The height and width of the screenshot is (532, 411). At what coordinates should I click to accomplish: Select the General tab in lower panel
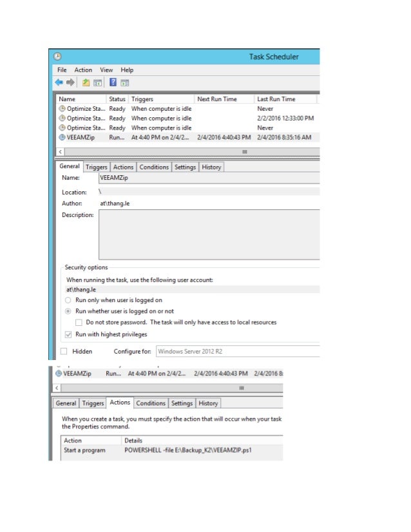click(66, 403)
